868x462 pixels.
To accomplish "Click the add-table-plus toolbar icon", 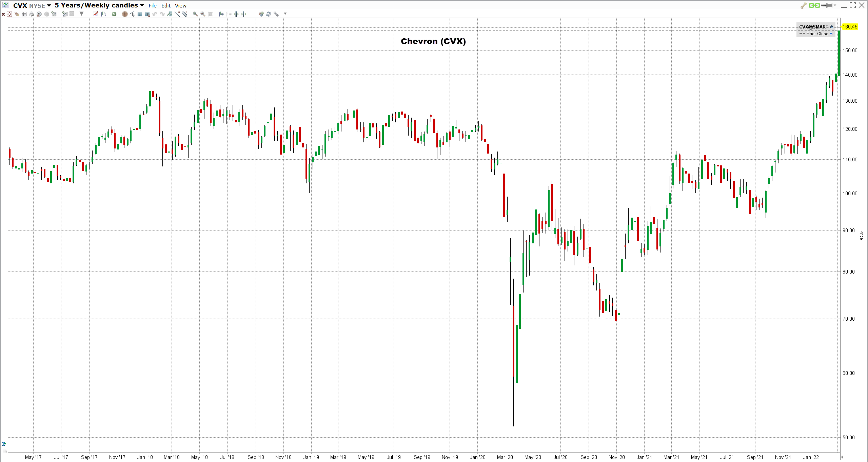I will 54,14.
